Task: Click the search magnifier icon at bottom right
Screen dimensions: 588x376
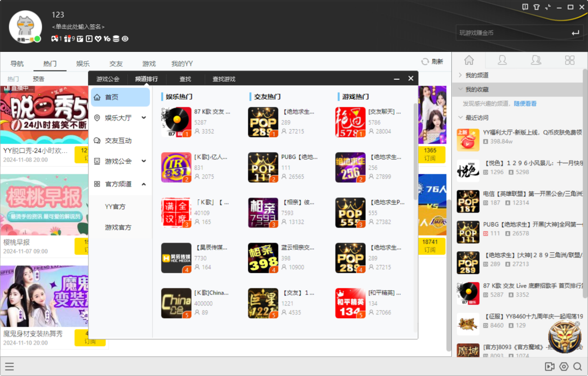Action: [x=577, y=367]
